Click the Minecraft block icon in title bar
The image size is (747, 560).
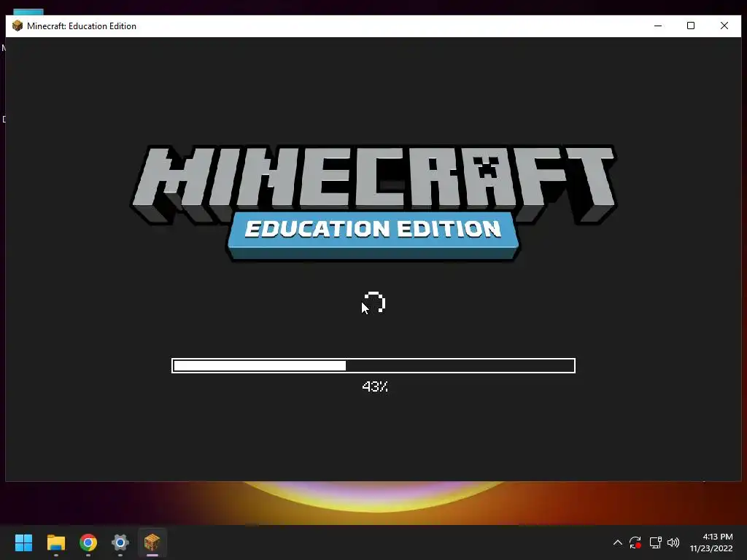pyautogui.click(x=18, y=26)
